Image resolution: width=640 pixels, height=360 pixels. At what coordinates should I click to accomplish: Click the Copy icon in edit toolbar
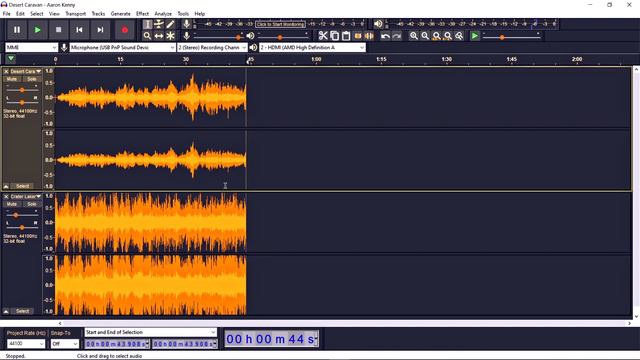334,36
